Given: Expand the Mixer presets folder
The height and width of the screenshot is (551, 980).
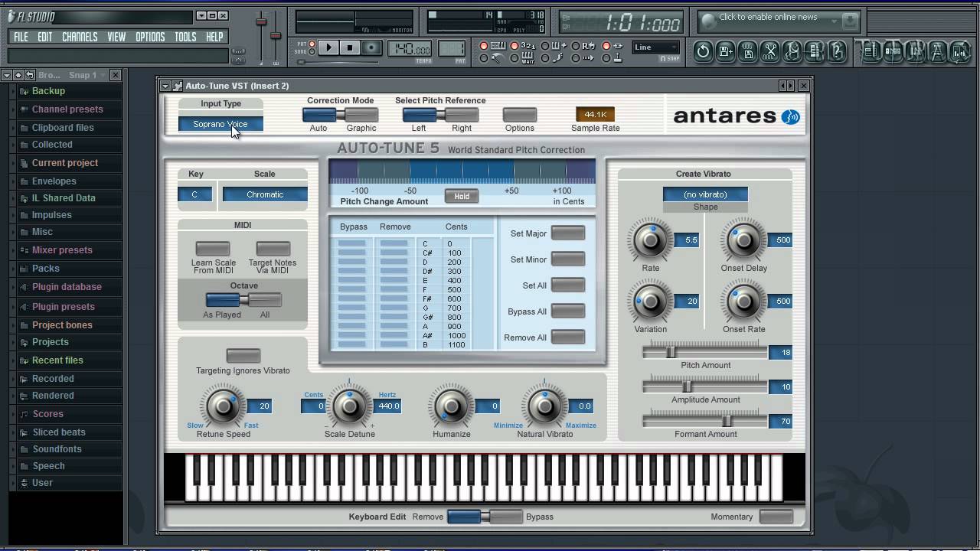Looking at the screenshot, I should coord(61,250).
